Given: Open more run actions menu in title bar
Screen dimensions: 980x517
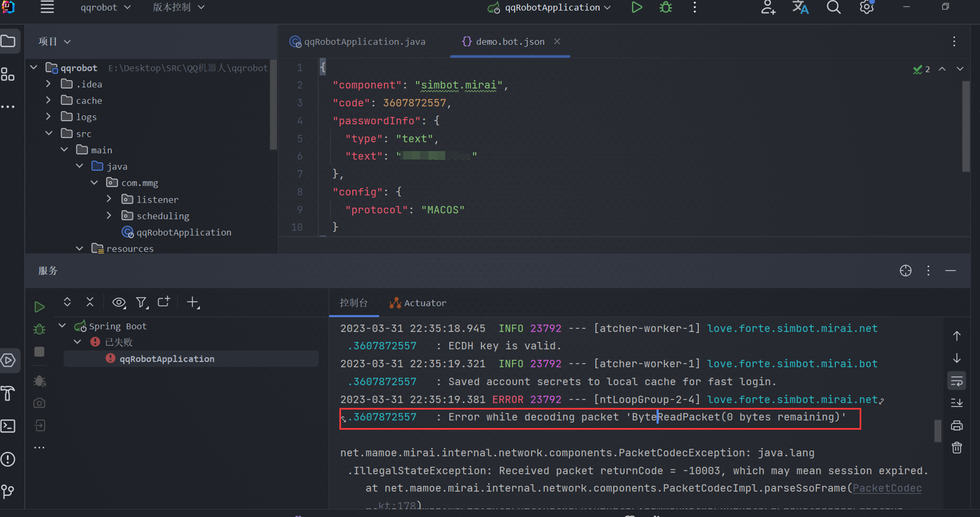Looking at the screenshot, I should [x=694, y=7].
